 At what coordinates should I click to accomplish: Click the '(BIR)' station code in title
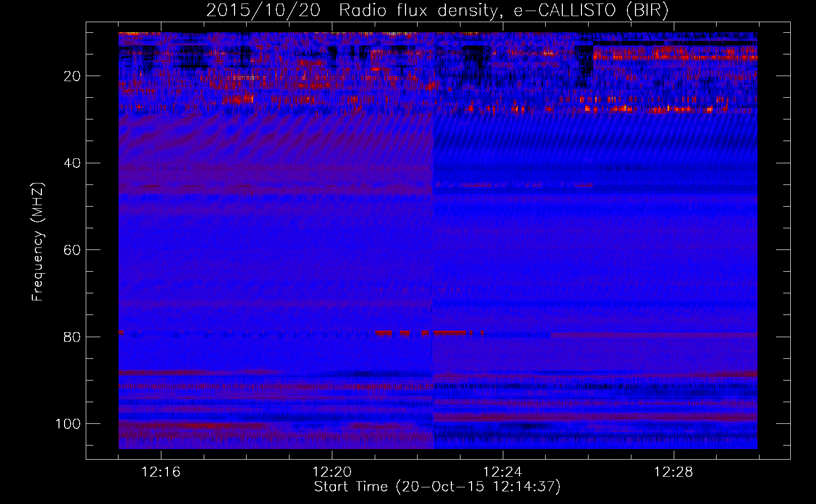[x=647, y=11]
